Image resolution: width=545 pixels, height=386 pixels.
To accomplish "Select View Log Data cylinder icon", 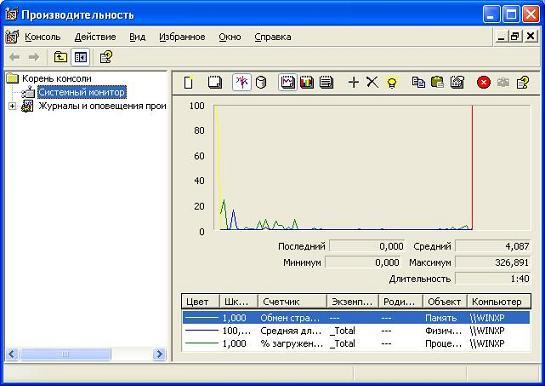I will pyautogui.click(x=261, y=83).
